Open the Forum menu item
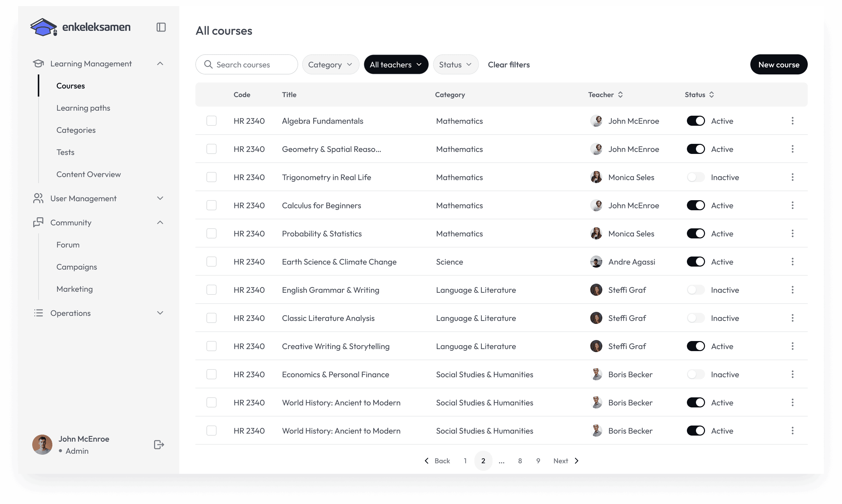Viewport: 842px width, 504px height. [x=68, y=245]
